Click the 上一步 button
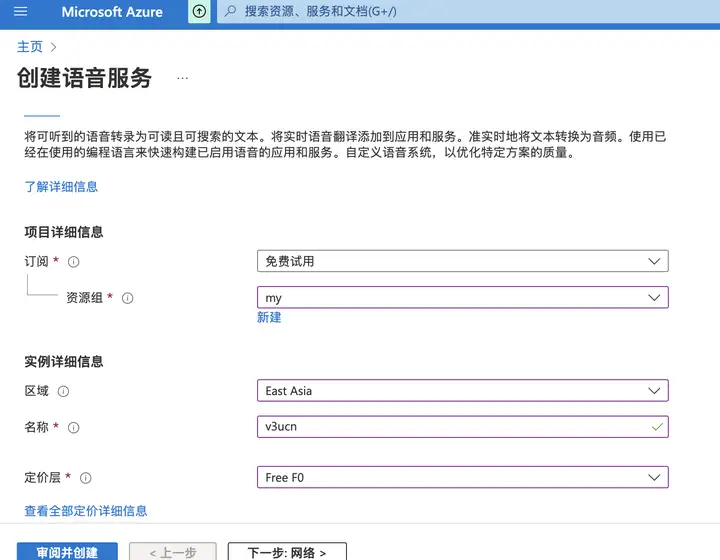The height and width of the screenshot is (560, 720). click(173, 551)
